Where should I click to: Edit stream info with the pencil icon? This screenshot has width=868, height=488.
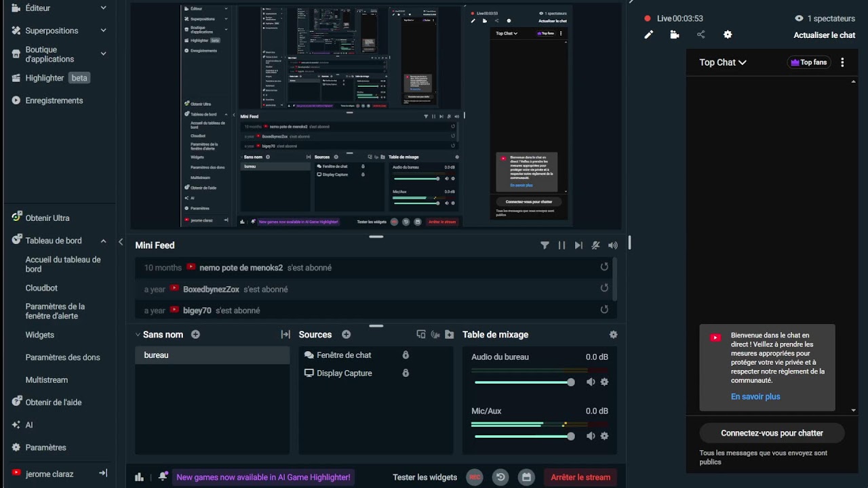tap(648, 35)
